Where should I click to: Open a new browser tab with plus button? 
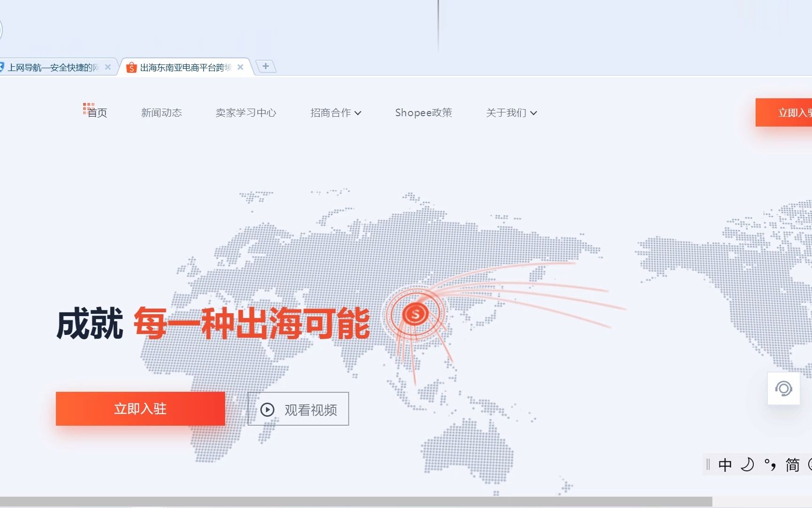pyautogui.click(x=265, y=66)
